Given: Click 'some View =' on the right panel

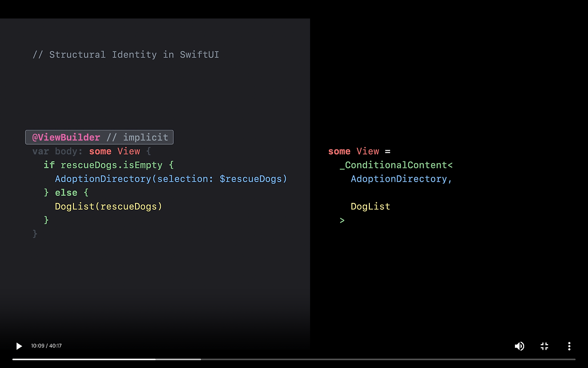Looking at the screenshot, I should point(359,151).
